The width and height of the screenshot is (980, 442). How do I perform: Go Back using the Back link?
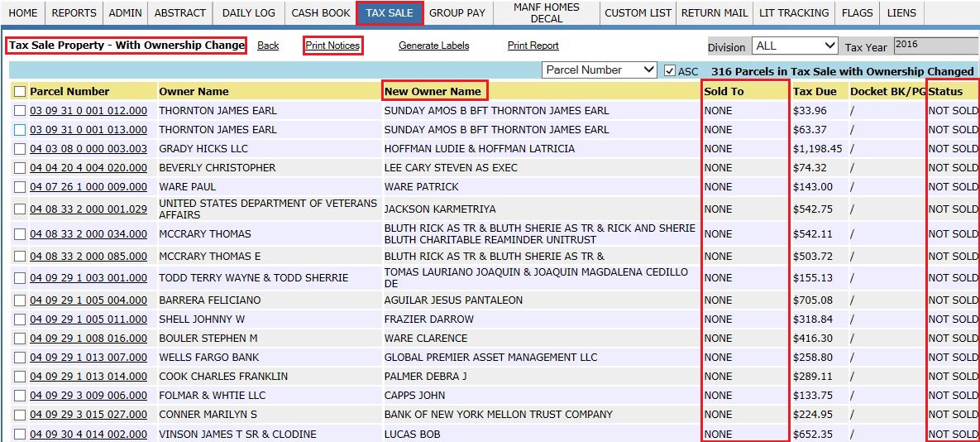(x=268, y=46)
